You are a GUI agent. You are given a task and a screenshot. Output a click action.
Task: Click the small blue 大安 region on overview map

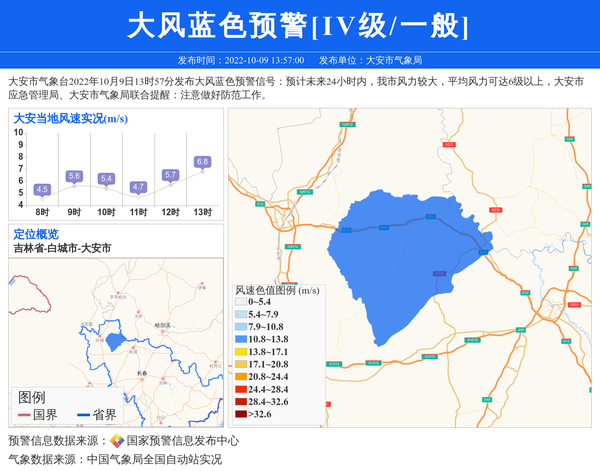[115, 342]
